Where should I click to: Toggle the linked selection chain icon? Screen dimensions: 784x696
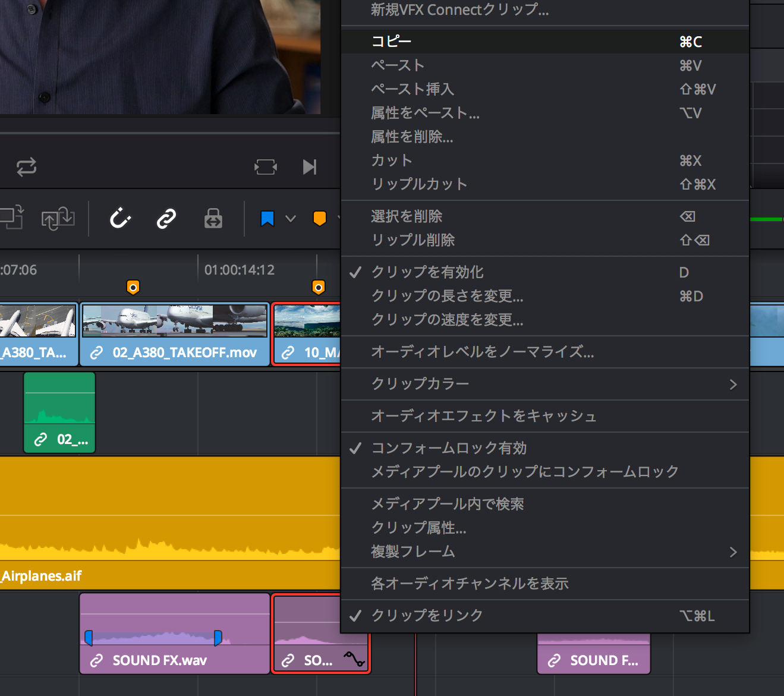coord(166,219)
